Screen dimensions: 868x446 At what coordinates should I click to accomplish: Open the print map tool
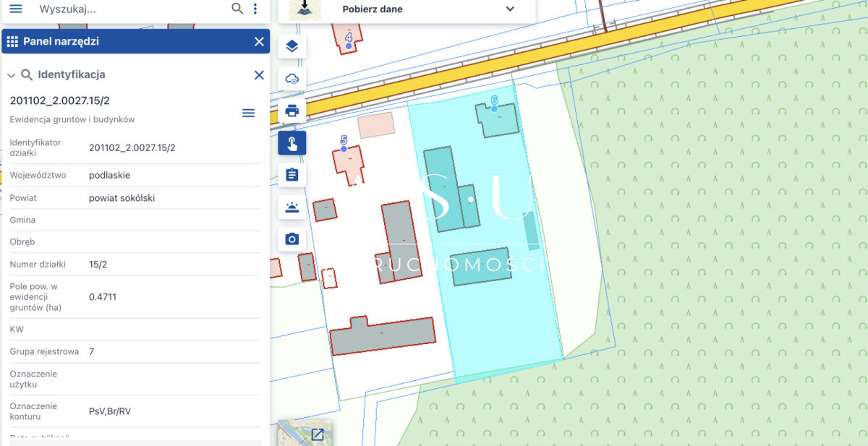292,111
